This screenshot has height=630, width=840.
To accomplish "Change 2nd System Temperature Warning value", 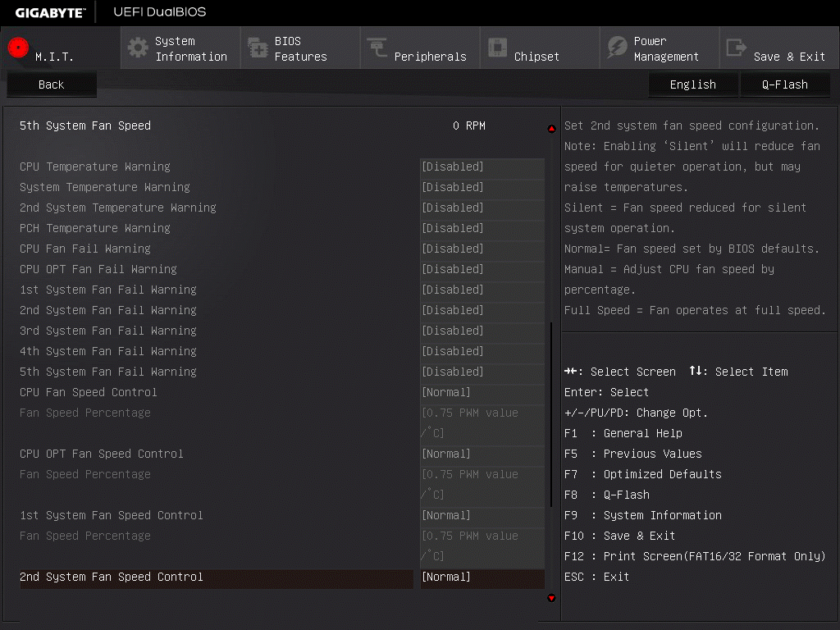I will pyautogui.click(x=482, y=208).
